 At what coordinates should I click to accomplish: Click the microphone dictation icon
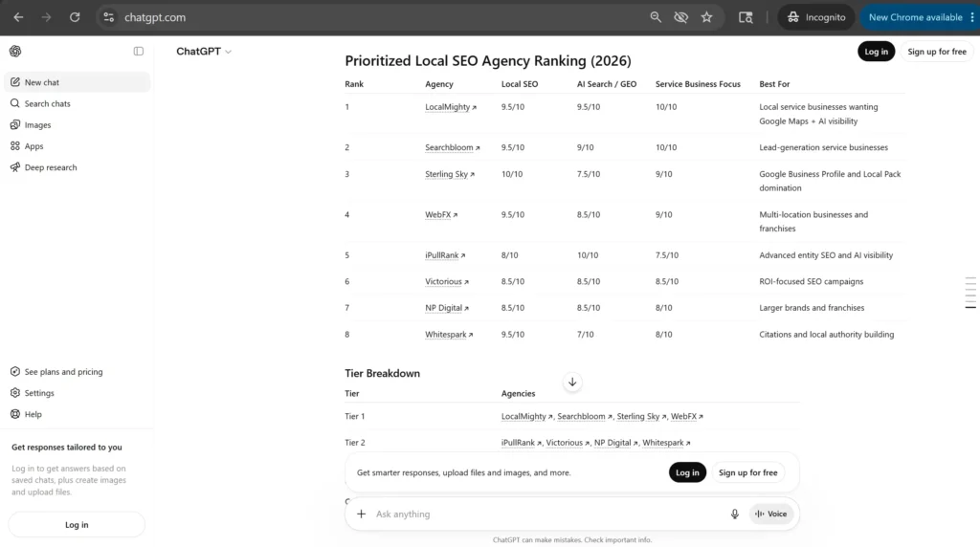click(x=734, y=514)
